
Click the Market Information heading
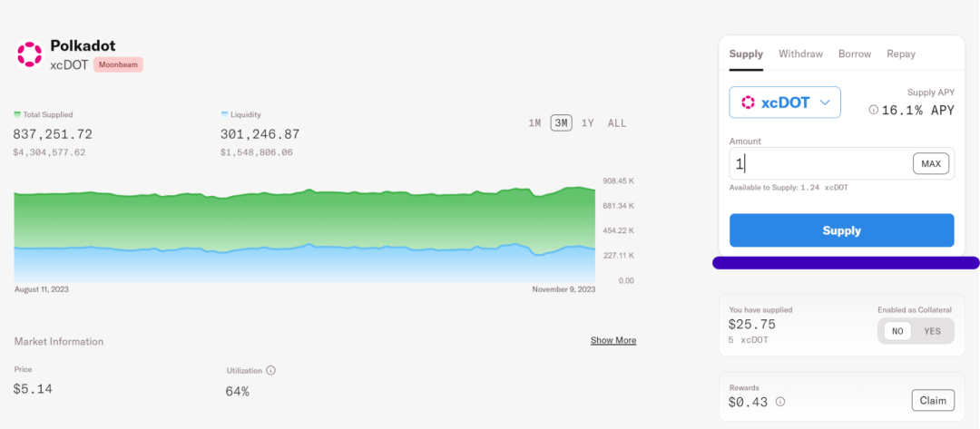[x=59, y=342]
